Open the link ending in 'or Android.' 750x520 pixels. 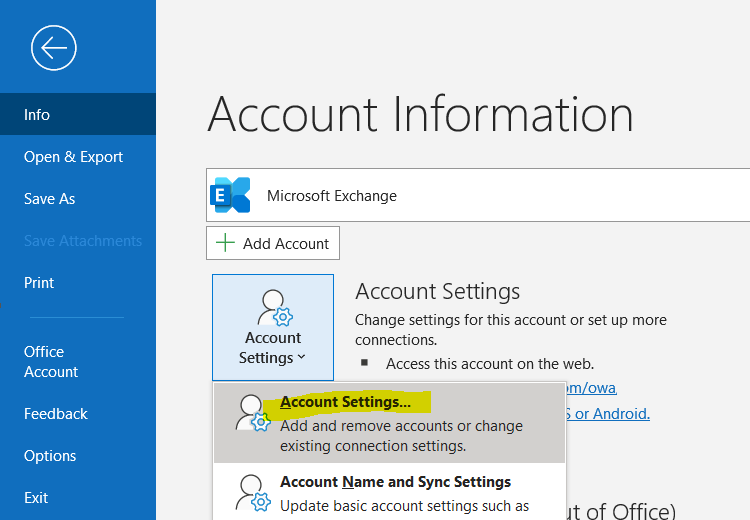tap(608, 413)
